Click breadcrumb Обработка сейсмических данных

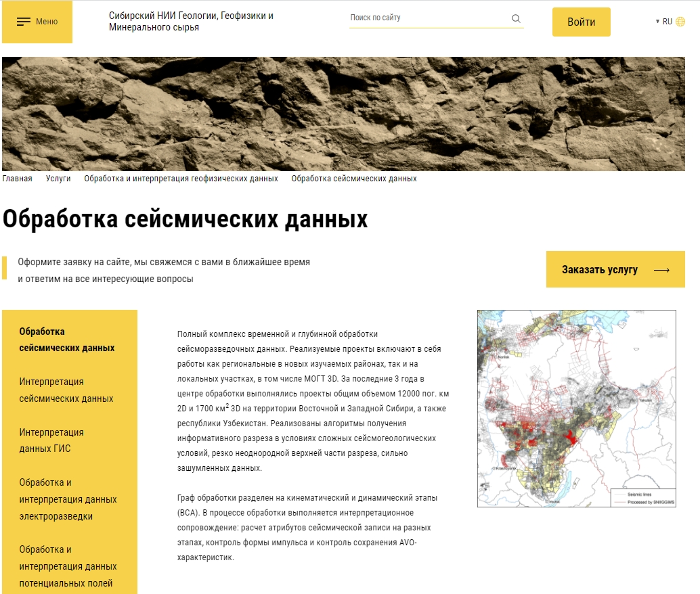tap(354, 179)
